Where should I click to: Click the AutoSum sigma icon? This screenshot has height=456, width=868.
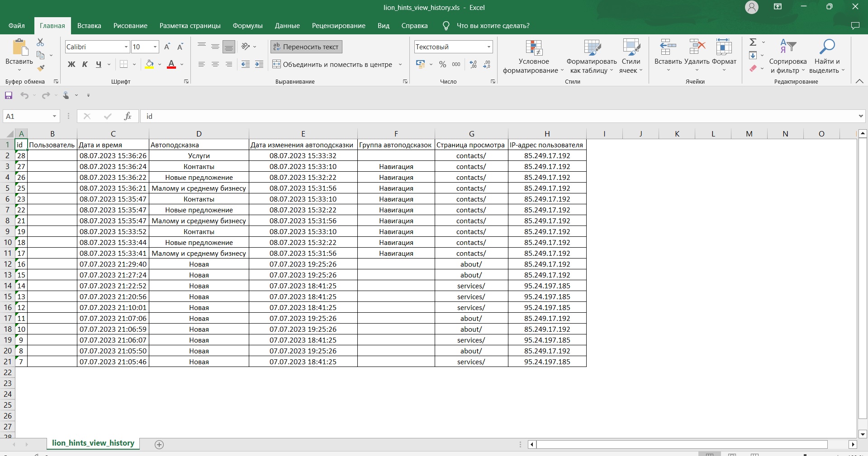click(753, 42)
